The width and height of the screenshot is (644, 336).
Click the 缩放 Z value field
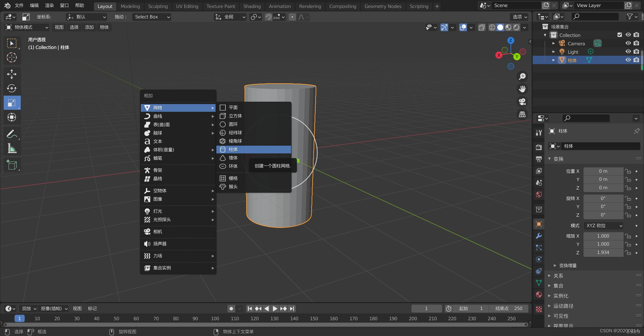coord(603,252)
